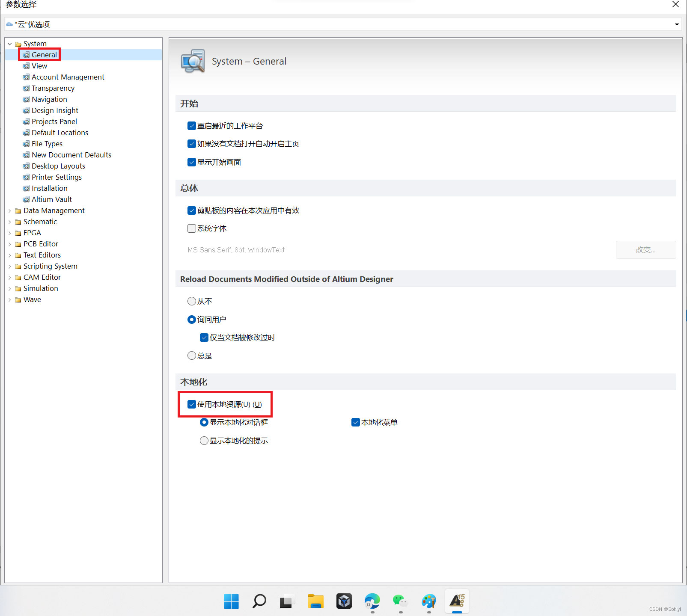Viewport: 687px width, 616px height.
Task: Expand the PCB Editor tree node
Action: coord(10,244)
